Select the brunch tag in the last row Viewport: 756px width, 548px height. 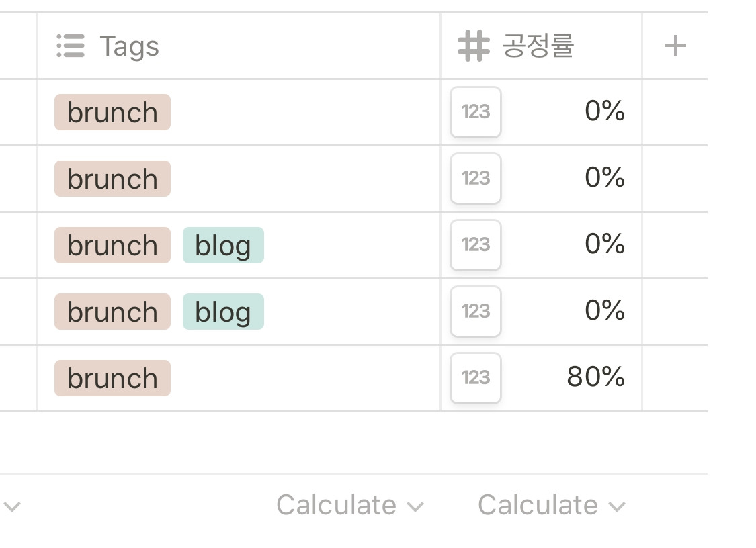[x=112, y=378]
